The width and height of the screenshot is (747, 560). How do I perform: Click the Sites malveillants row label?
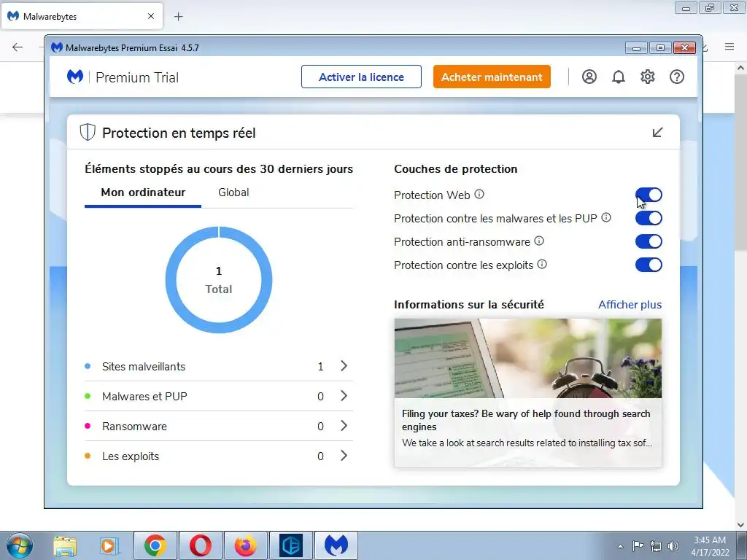(144, 367)
